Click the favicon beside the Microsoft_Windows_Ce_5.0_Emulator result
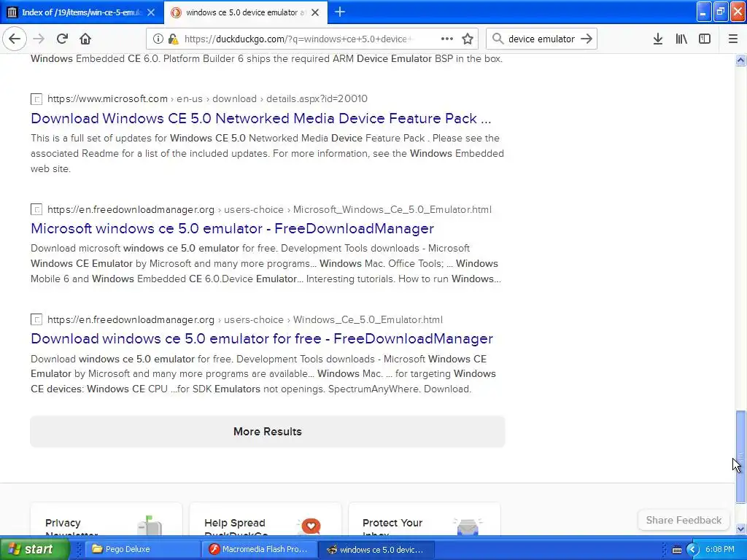 tap(36, 209)
